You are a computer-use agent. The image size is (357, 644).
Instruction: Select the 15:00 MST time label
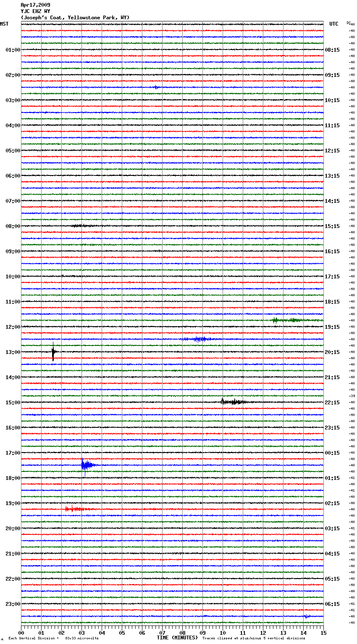tap(13, 403)
